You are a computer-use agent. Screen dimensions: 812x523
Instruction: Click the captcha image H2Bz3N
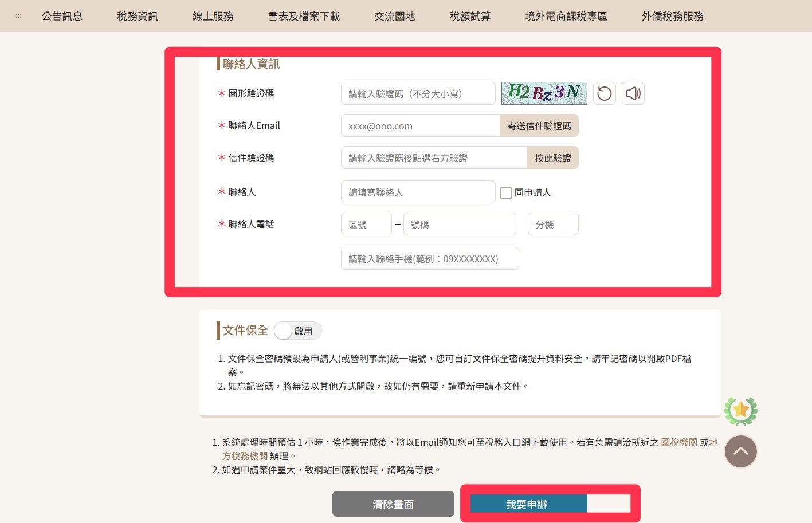coord(544,93)
